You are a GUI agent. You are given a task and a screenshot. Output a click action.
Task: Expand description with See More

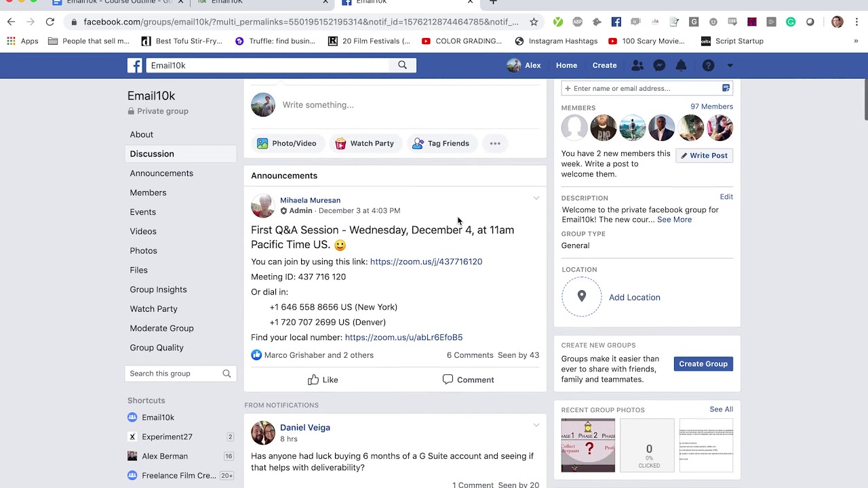click(x=674, y=220)
